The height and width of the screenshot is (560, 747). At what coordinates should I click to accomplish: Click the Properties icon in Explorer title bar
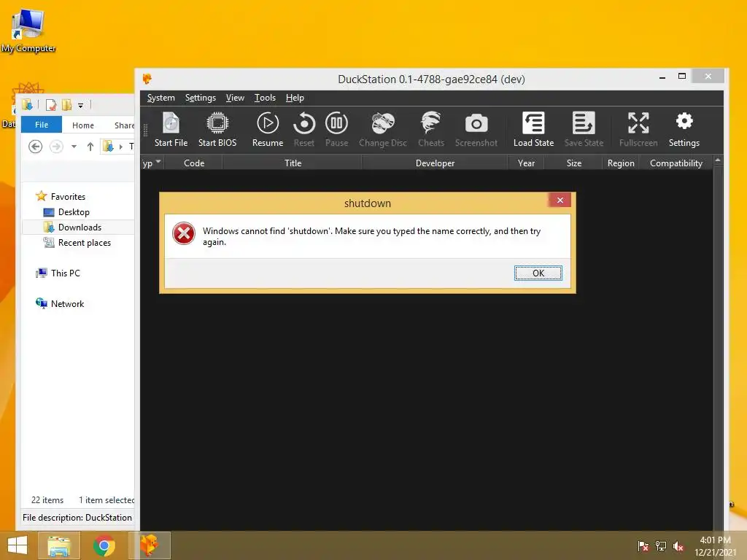(x=51, y=105)
